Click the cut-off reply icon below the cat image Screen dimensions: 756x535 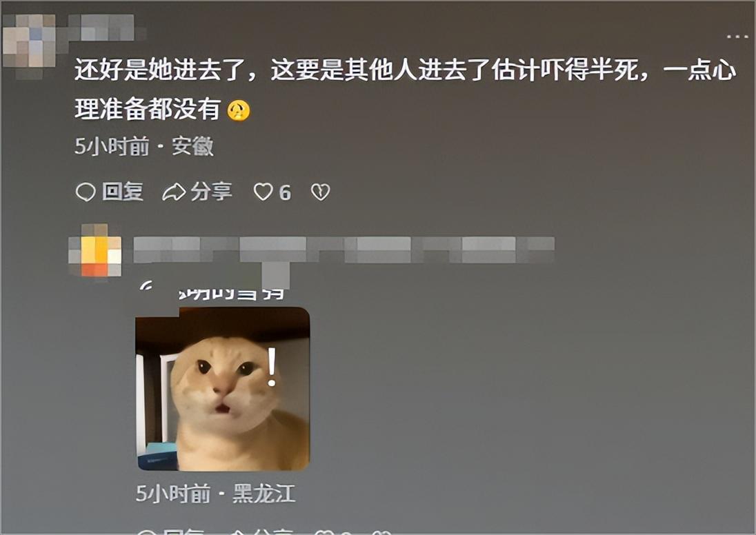click(147, 532)
